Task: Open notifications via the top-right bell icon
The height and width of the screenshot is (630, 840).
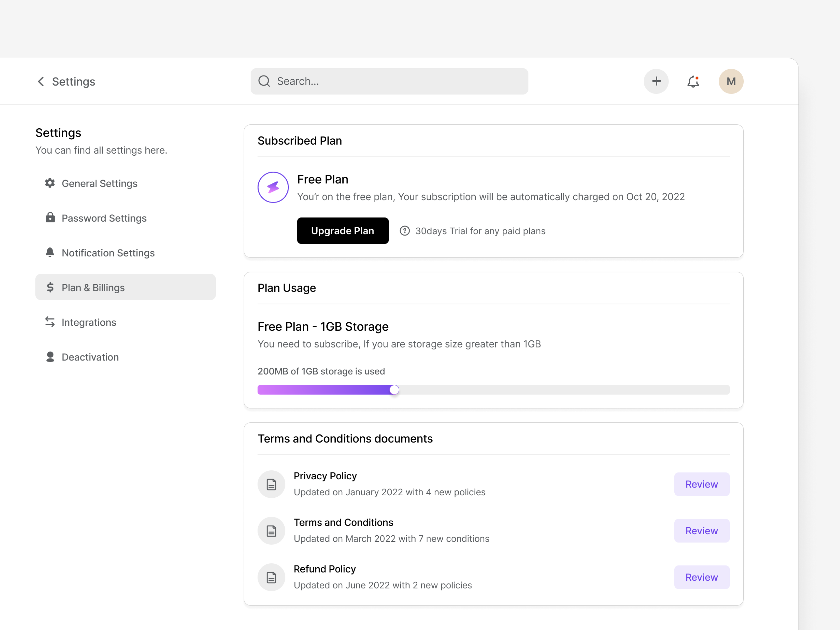Action: pos(693,81)
